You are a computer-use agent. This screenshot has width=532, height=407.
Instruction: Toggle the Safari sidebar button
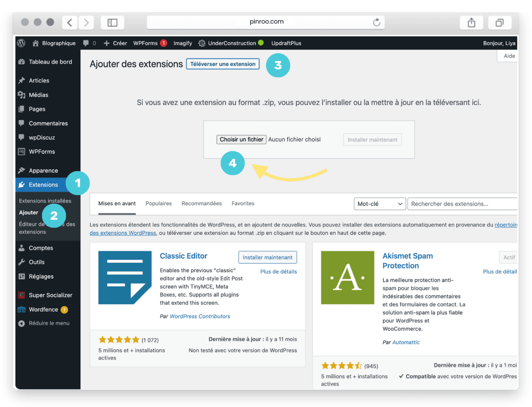[x=112, y=22]
